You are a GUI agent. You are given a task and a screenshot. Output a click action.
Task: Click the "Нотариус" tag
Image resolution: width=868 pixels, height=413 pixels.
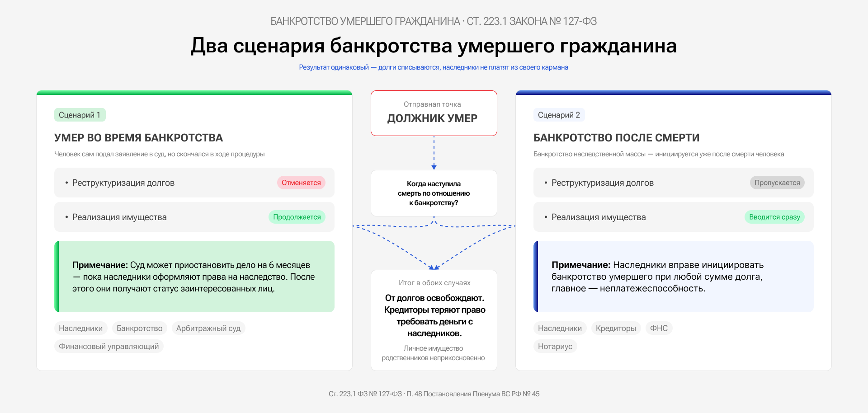pyautogui.click(x=555, y=346)
